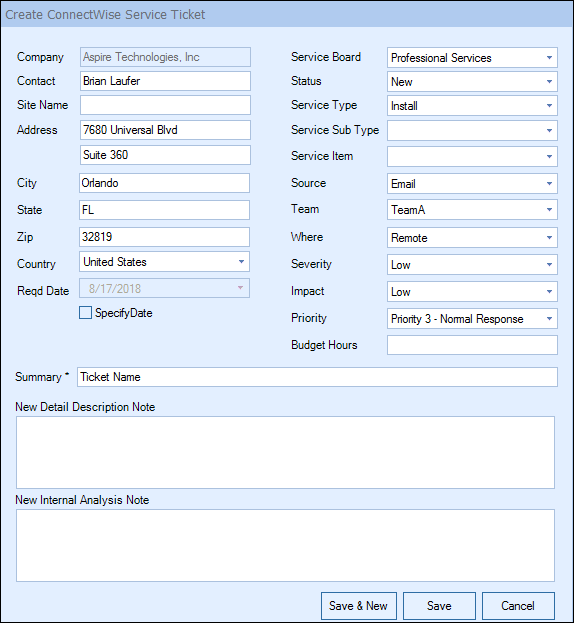Click the Site Name input field
574x623 pixels.
165,105
